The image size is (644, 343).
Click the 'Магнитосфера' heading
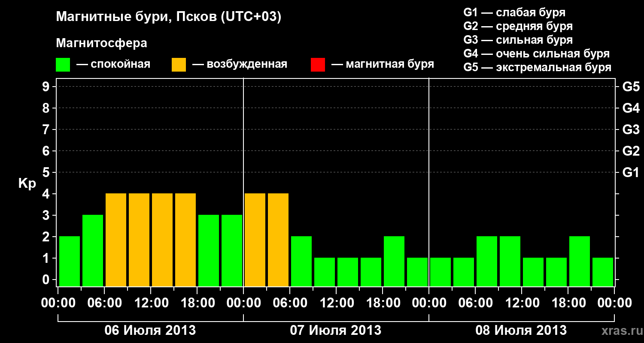pyautogui.click(x=102, y=43)
